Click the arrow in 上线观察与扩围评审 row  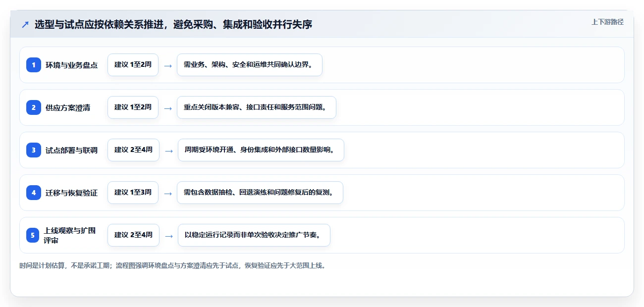coord(169,236)
